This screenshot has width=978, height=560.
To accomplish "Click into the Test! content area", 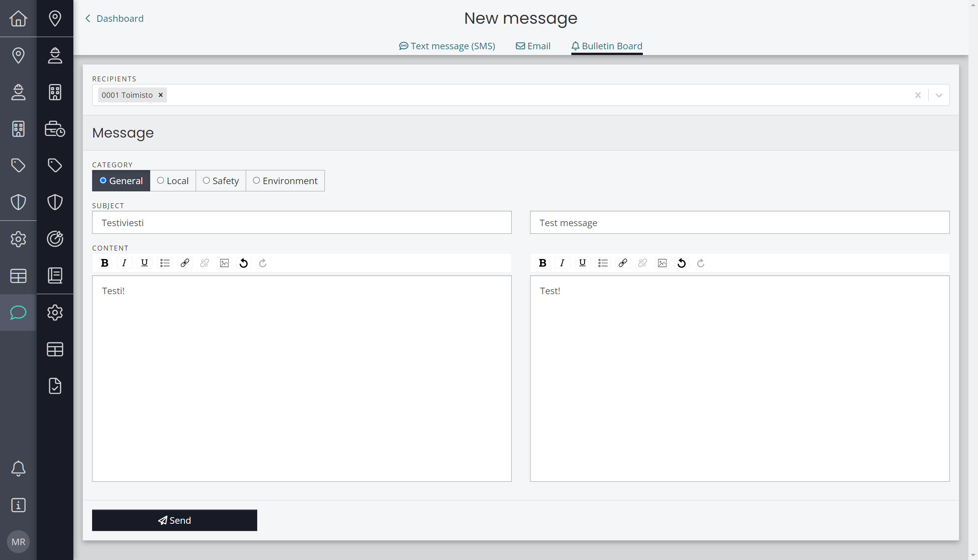I will (x=740, y=379).
